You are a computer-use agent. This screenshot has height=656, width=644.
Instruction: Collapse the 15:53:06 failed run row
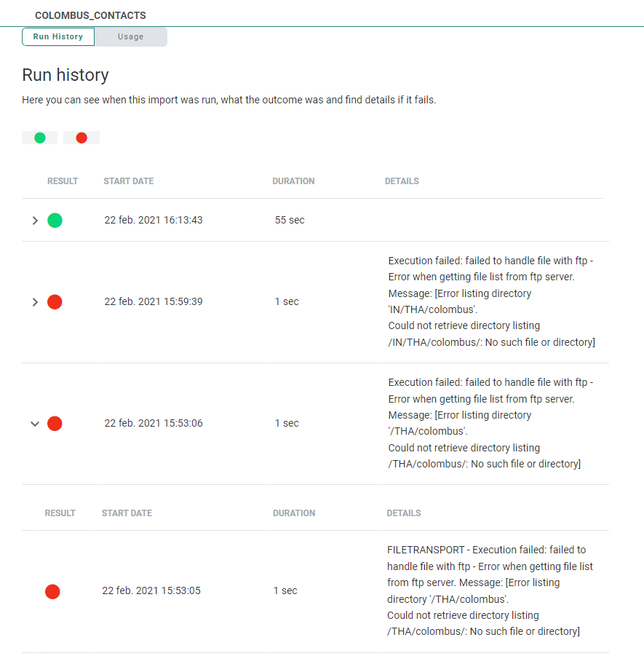tap(35, 423)
